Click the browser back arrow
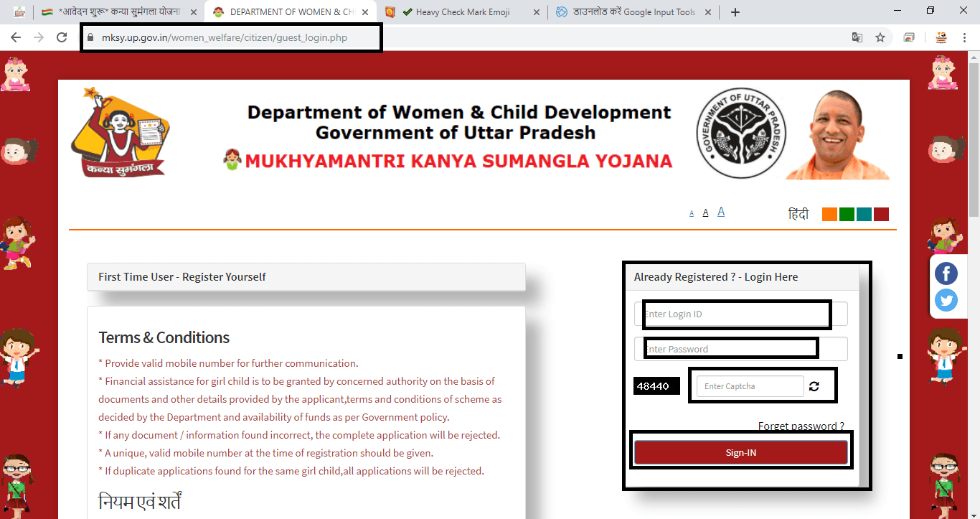The width and height of the screenshot is (980, 519). click(x=16, y=37)
